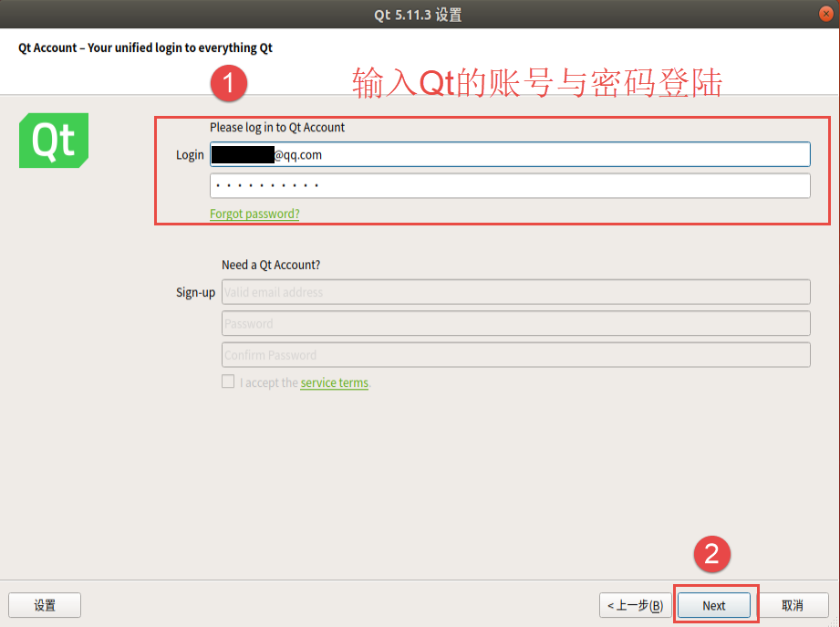Click the 'Qt 5.11.3 设置' window title
The height and width of the screenshot is (627, 840).
[x=418, y=15]
